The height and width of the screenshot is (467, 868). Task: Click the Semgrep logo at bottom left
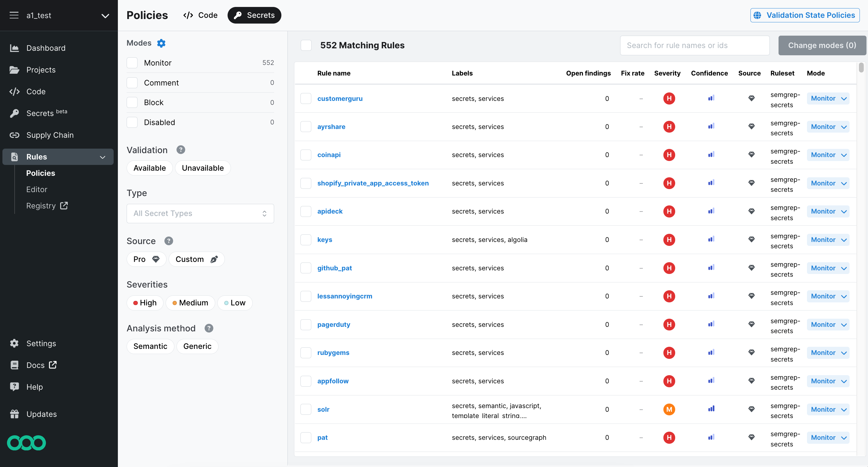26,443
